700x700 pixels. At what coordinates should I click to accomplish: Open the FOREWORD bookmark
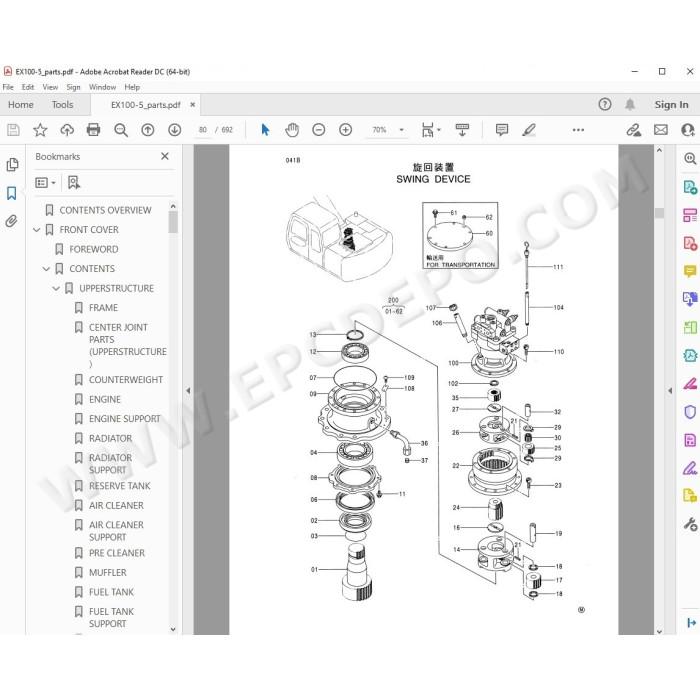click(94, 249)
